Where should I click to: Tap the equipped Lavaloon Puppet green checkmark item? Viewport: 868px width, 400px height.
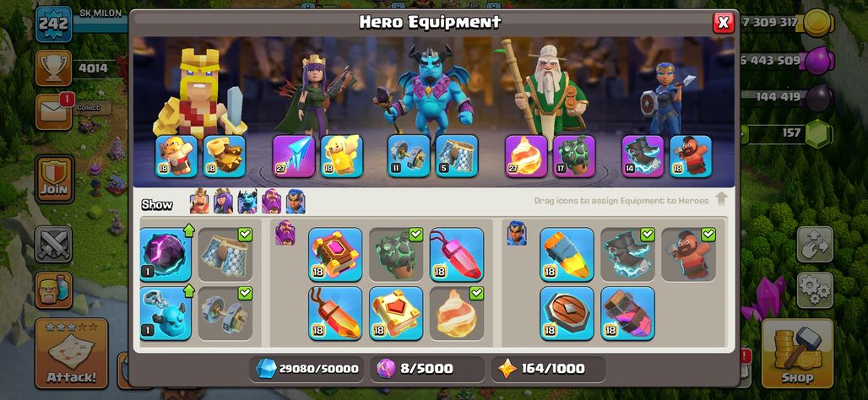click(396, 255)
